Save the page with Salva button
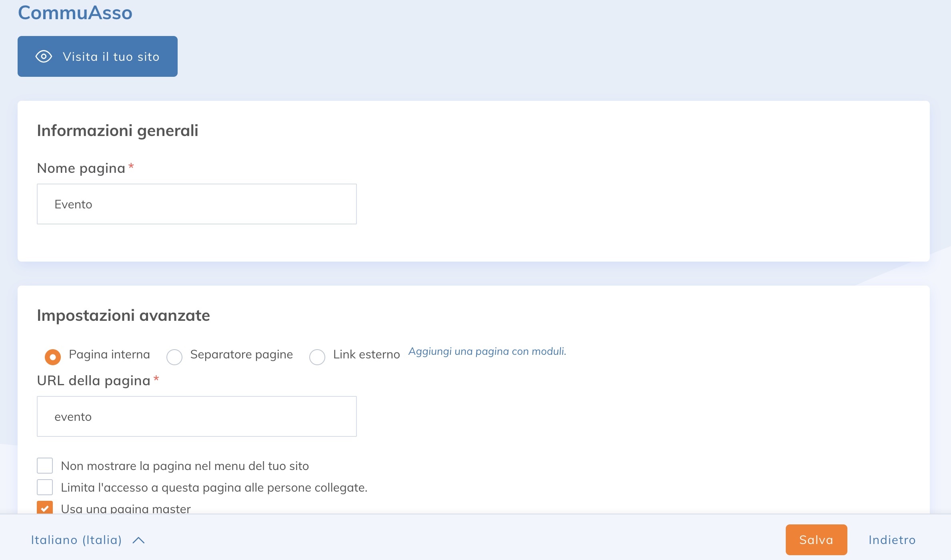Screen dimensions: 951x560 pyautogui.click(x=816, y=540)
